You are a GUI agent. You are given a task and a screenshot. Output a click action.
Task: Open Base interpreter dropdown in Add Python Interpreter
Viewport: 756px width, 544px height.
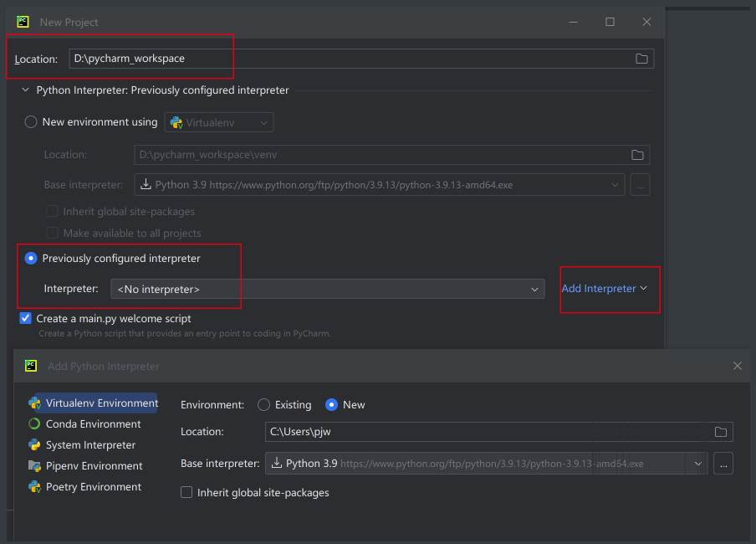tap(486, 464)
